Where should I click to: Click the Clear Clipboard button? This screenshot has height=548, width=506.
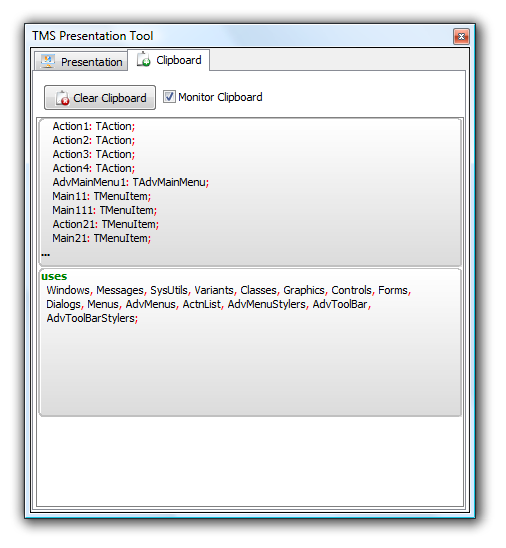pyautogui.click(x=100, y=98)
